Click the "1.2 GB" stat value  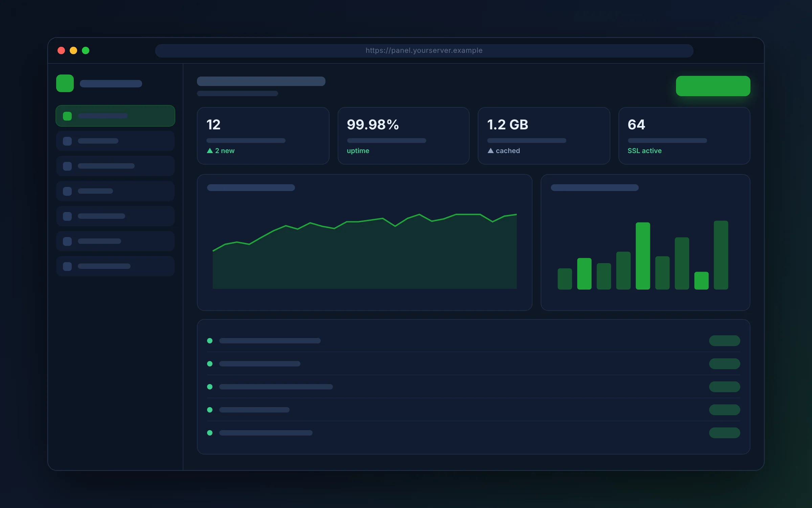(507, 125)
